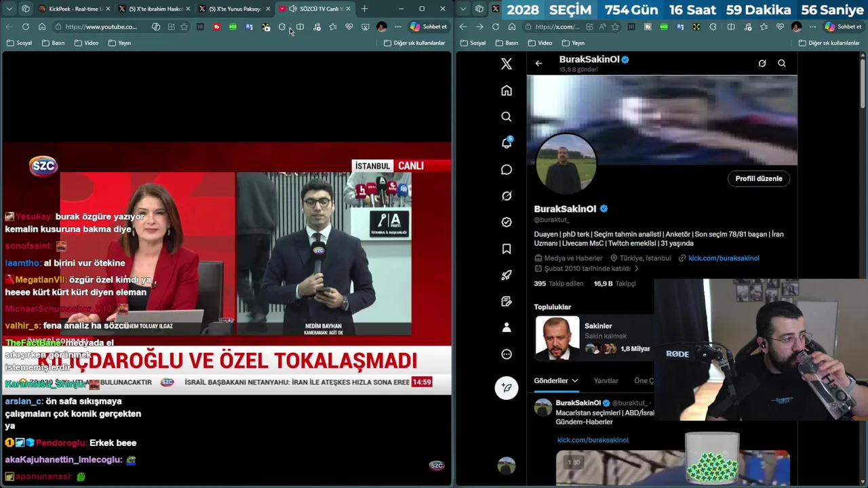Click Medya ve Haberler category label

click(573, 258)
